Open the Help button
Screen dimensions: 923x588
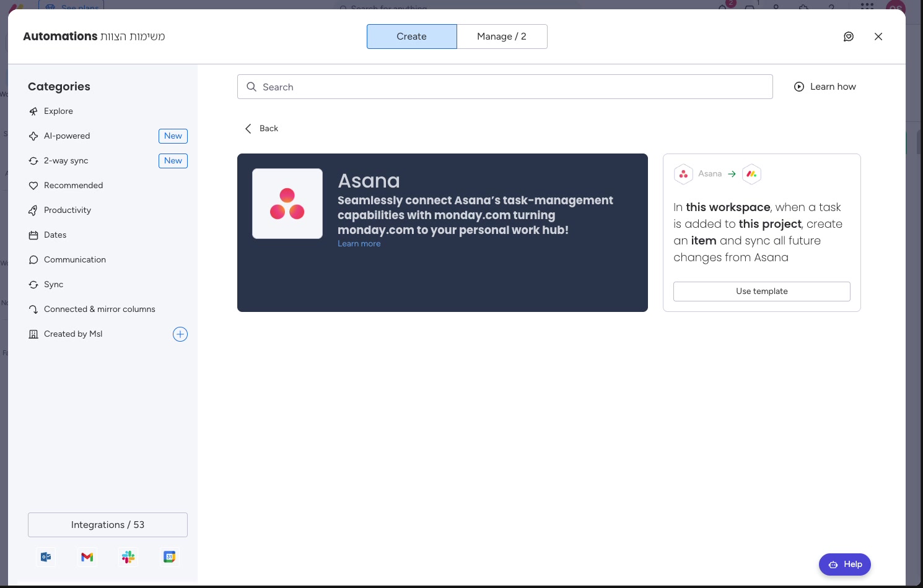point(845,564)
